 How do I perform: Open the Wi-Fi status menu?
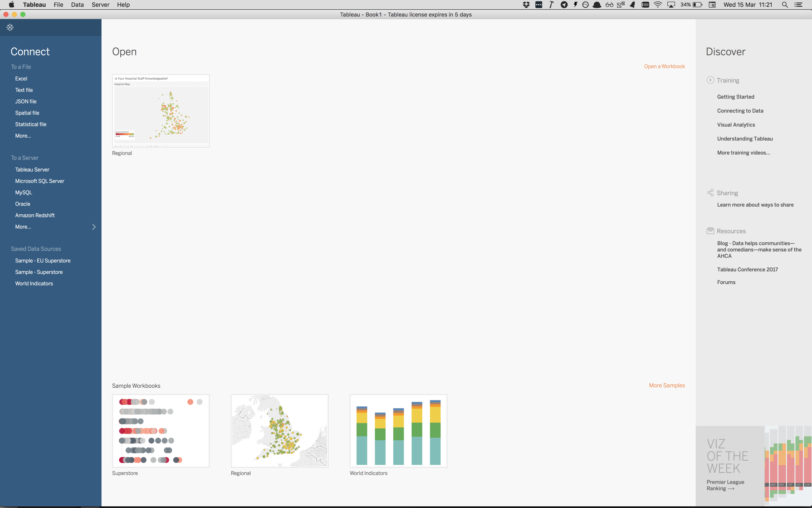tap(658, 5)
